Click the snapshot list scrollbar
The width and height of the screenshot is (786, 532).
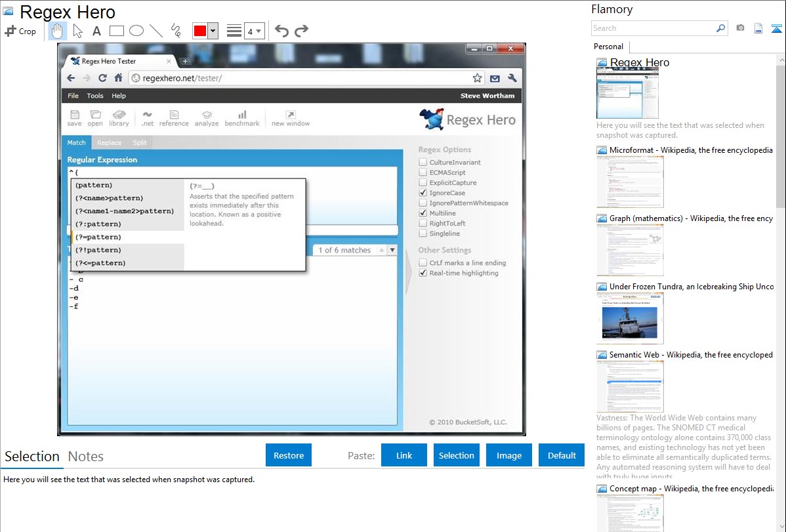point(781,135)
